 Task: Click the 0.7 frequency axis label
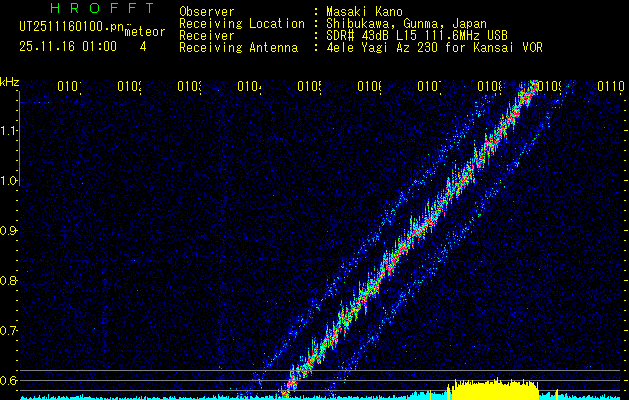click(8, 331)
